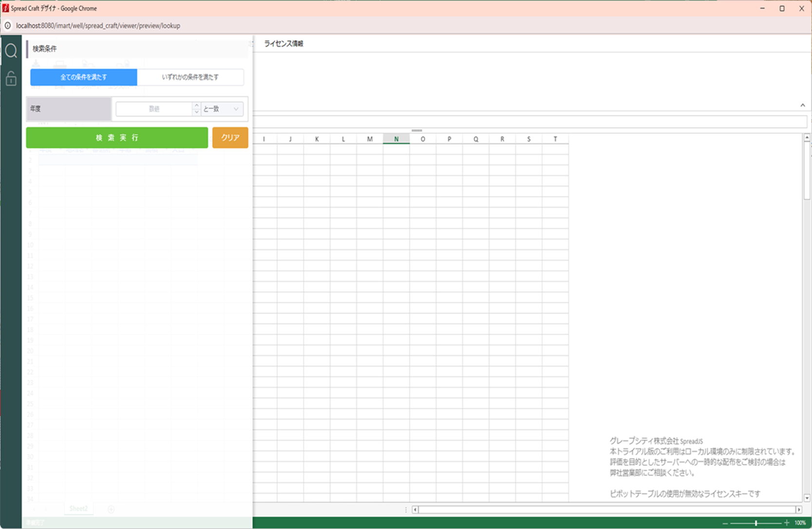The height and width of the screenshot is (529, 812).
Task: Open the ライセンス情報 tab
Action: point(283,44)
